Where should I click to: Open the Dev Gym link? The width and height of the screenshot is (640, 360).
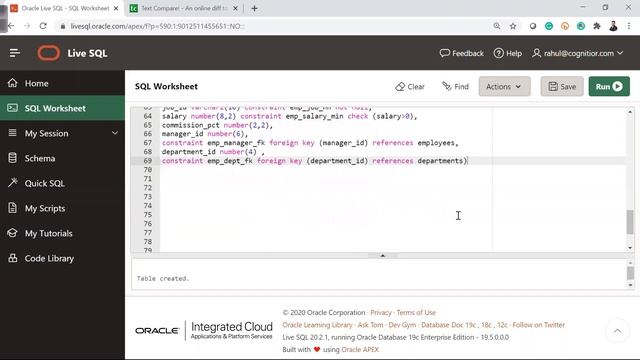(x=402, y=325)
